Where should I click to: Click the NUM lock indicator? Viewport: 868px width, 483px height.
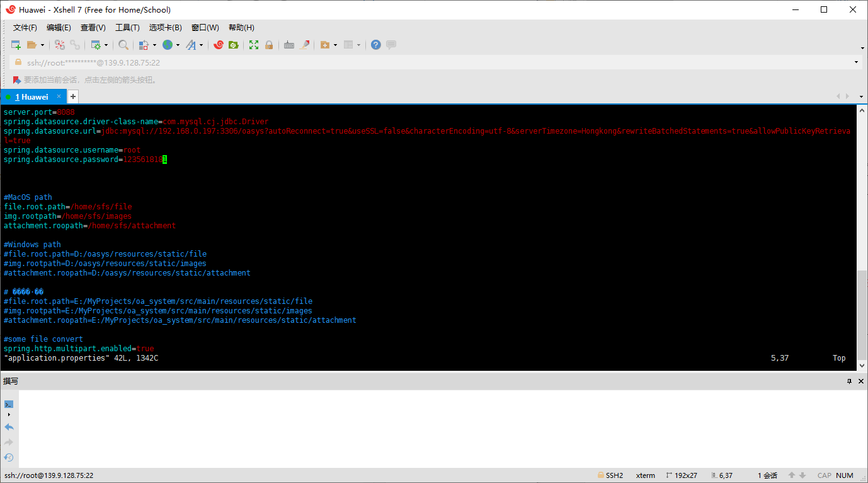point(845,475)
